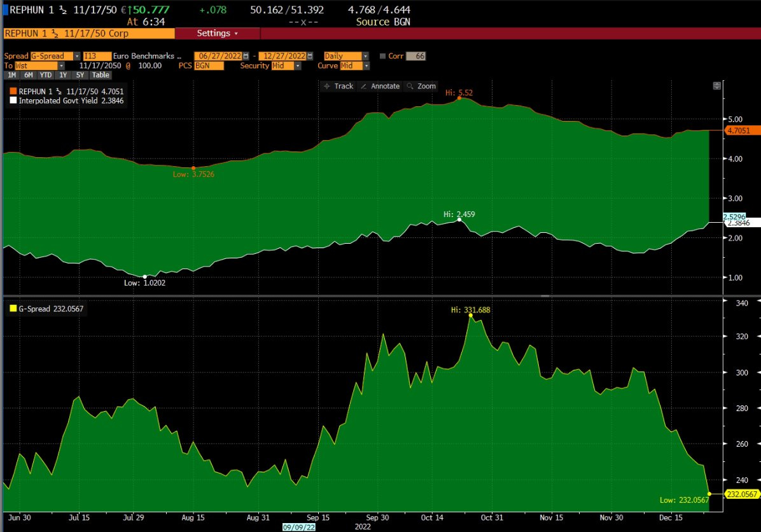This screenshot has width=761, height=532.
Task: Click the +.078 price change text
Action: coord(213,10)
